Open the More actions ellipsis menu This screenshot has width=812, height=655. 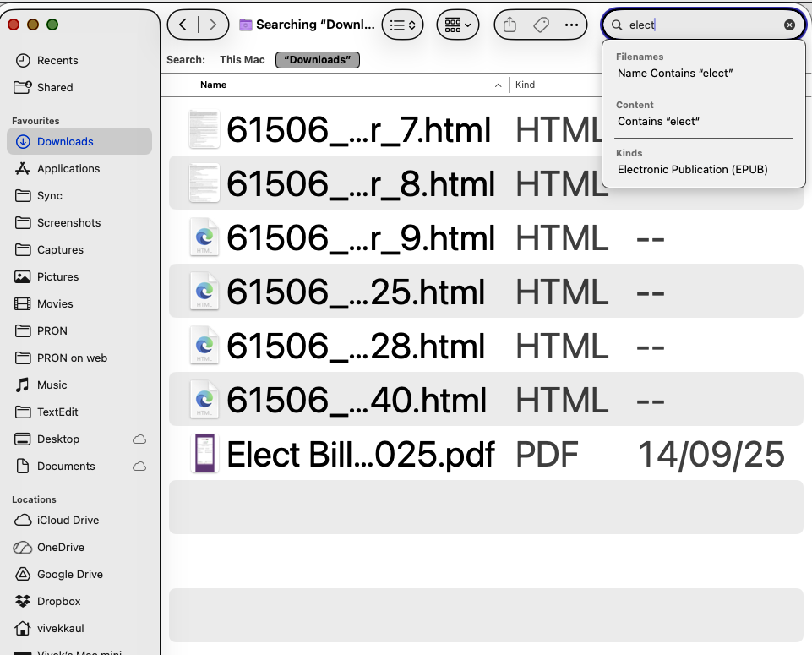(x=571, y=25)
